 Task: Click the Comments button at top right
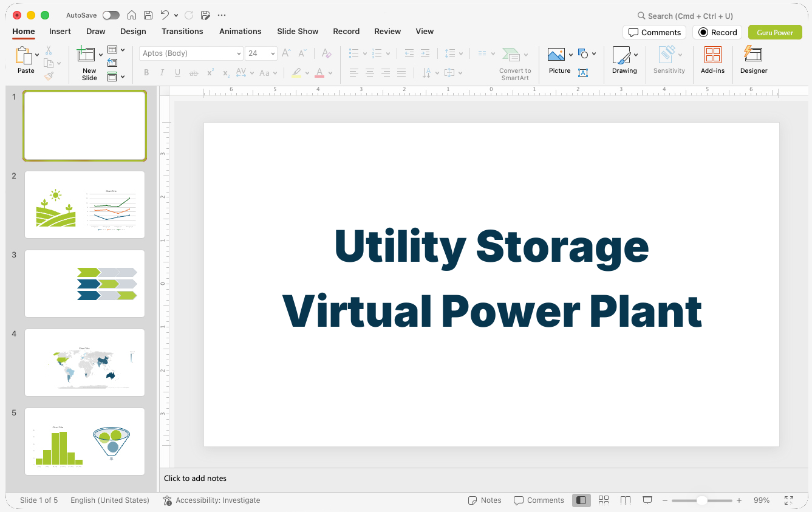tap(655, 32)
